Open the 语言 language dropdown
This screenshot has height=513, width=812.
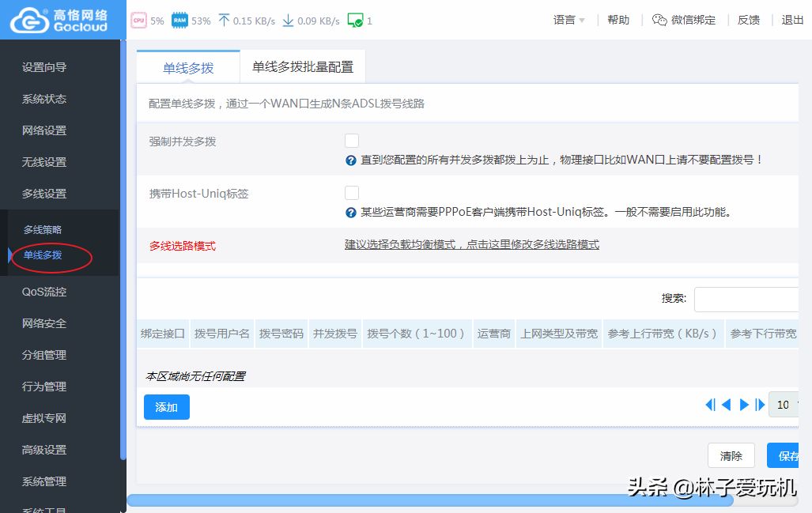(x=569, y=21)
